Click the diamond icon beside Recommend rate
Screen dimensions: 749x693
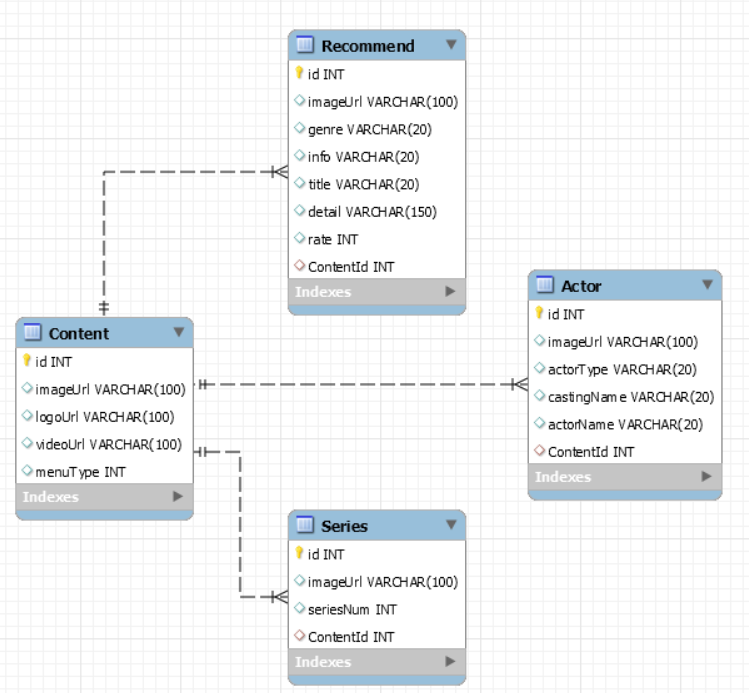tap(300, 238)
